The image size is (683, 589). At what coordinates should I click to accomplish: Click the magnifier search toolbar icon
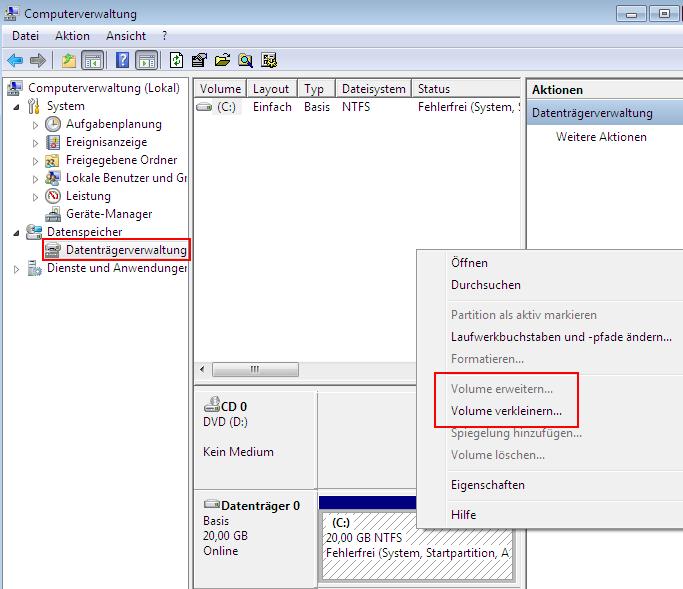(244, 60)
